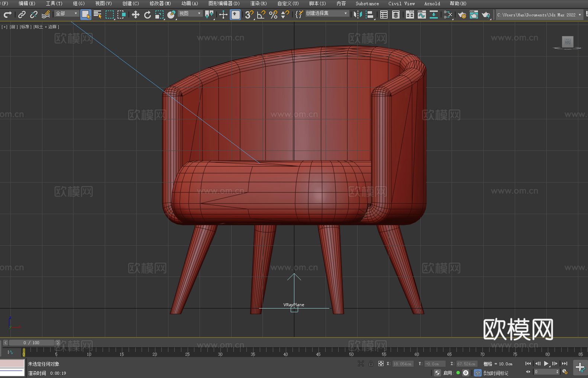Click Bind to Space Warp icon
This screenshot has width=588, height=378.
click(x=46, y=14)
